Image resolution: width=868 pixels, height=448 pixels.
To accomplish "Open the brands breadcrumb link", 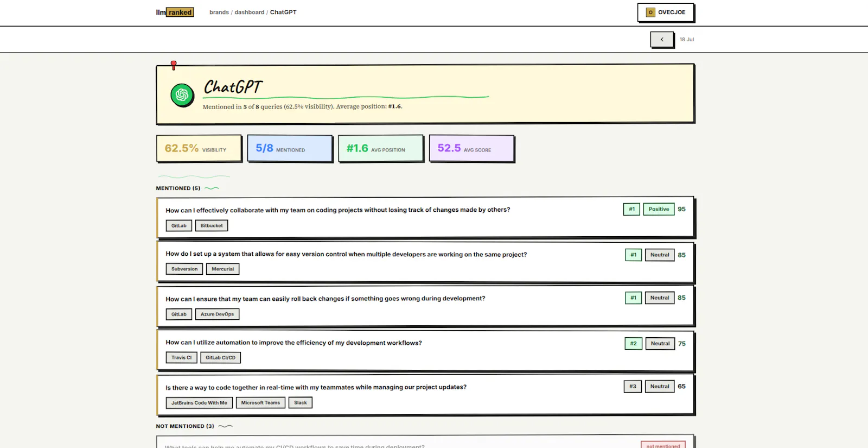I will [x=219, y=12].
